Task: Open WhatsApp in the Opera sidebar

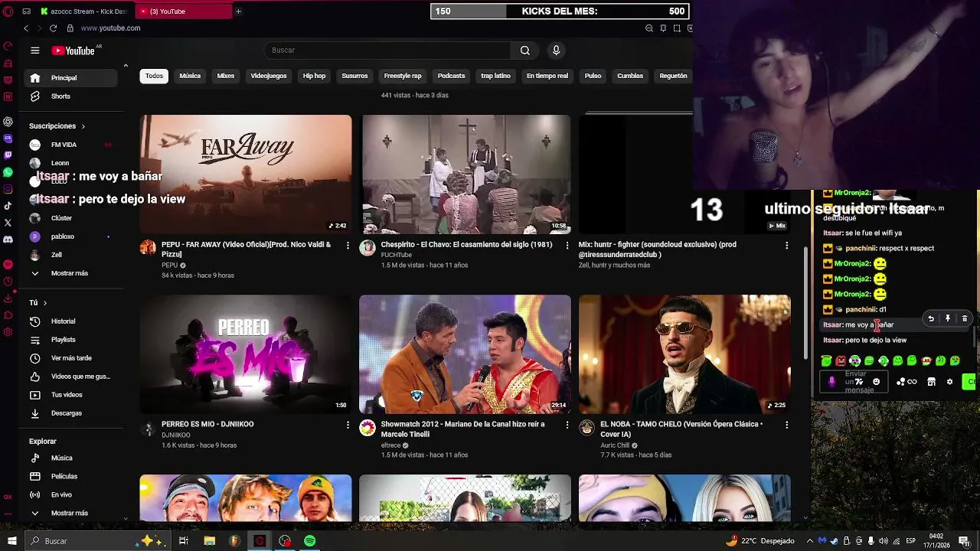Action: click(8, 173)
